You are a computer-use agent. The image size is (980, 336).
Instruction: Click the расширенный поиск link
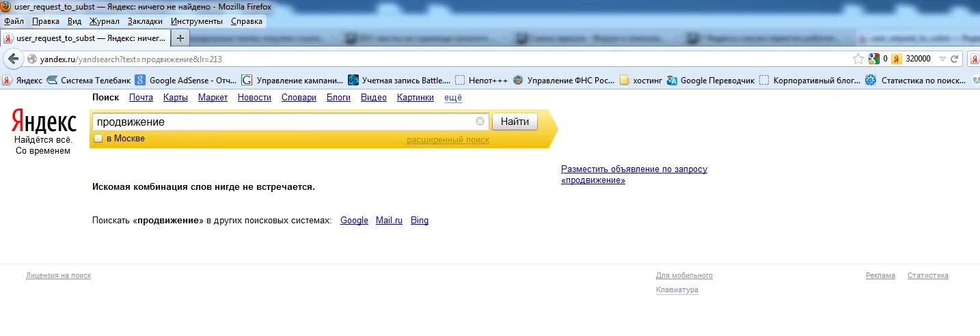pos(448,140)
